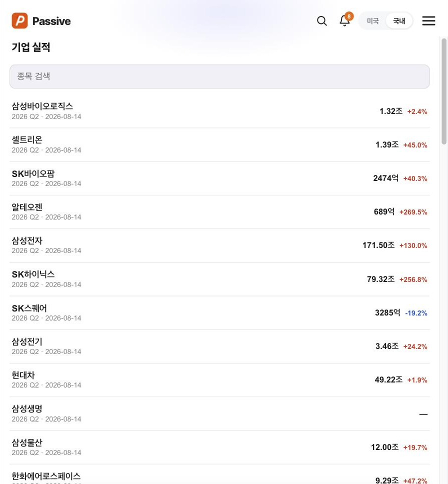Click the -19.2% decline figure
This screenshot has width=448, height=484.
pyautogui.click(x=416, y=313)
